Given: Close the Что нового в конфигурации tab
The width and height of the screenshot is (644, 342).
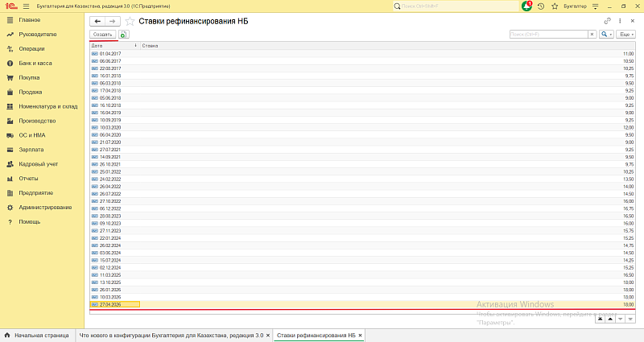Looking at the screenshot, I should [268, 336].
